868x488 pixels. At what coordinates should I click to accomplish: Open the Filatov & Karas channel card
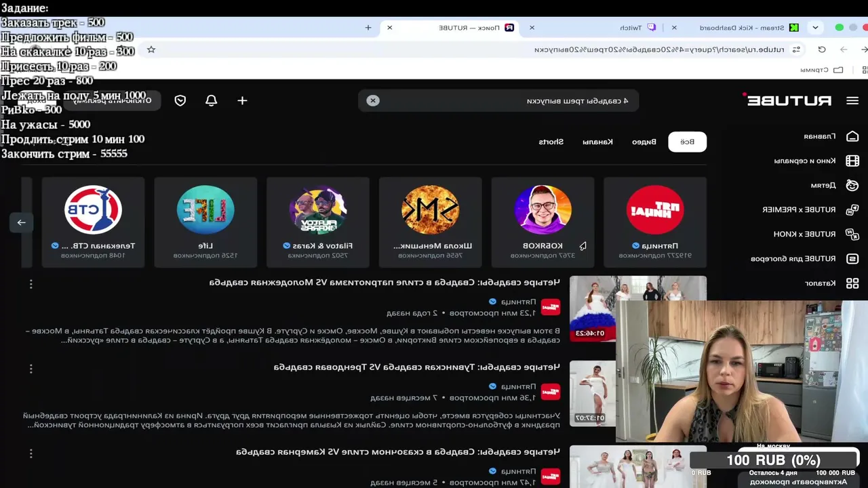click(x=318, y=222)
